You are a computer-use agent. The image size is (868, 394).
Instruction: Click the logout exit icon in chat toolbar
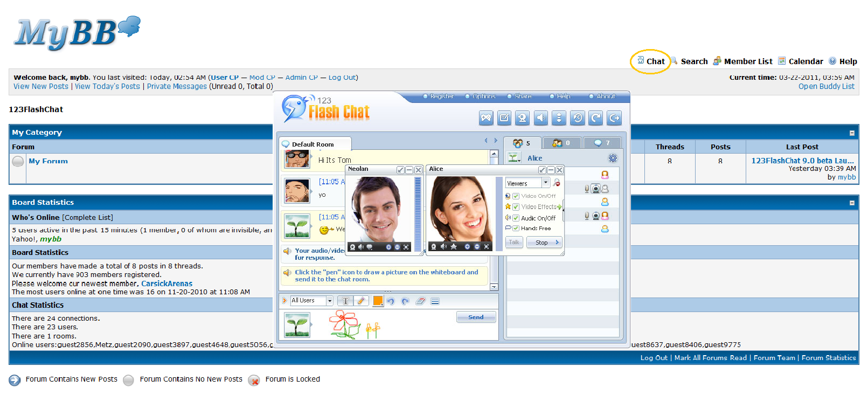coord(614,118)
